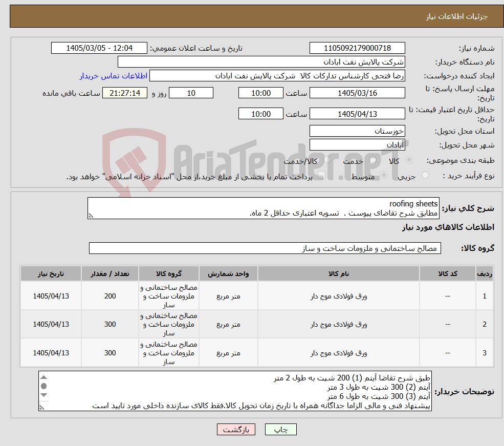Select the کالا radio button
The image size is (504, 446).
click(409, 159)
